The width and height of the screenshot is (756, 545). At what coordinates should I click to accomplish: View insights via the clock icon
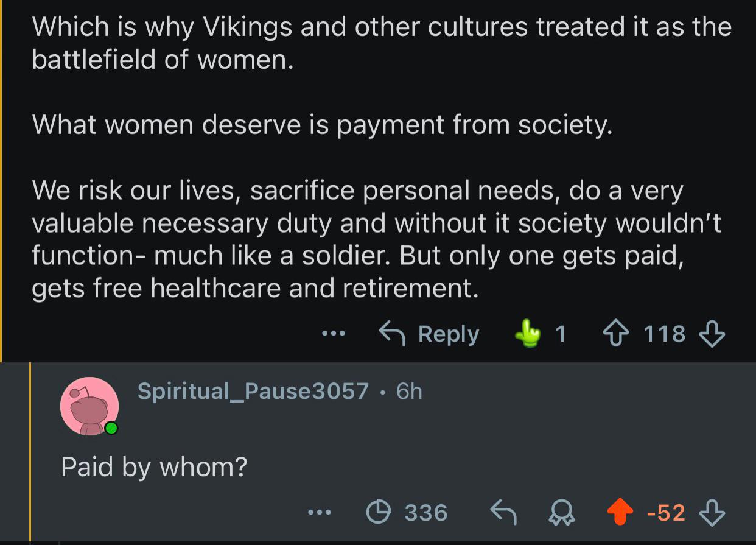pyautogui.click(x=379, y=513)
